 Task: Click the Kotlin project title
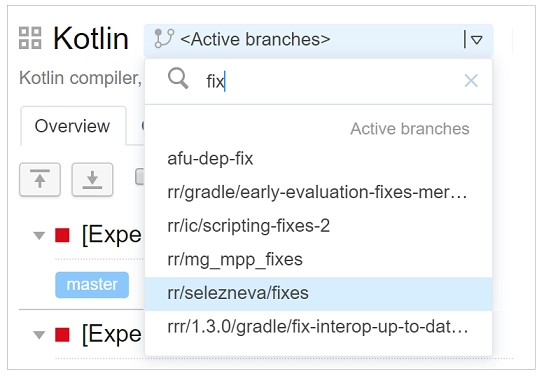(91, 38)
